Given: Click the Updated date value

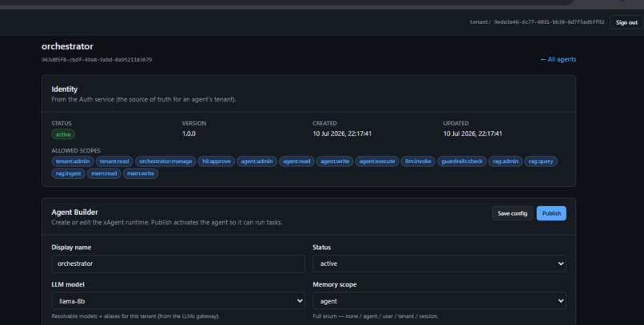Looking at the screenshot, I should (472, 134).
